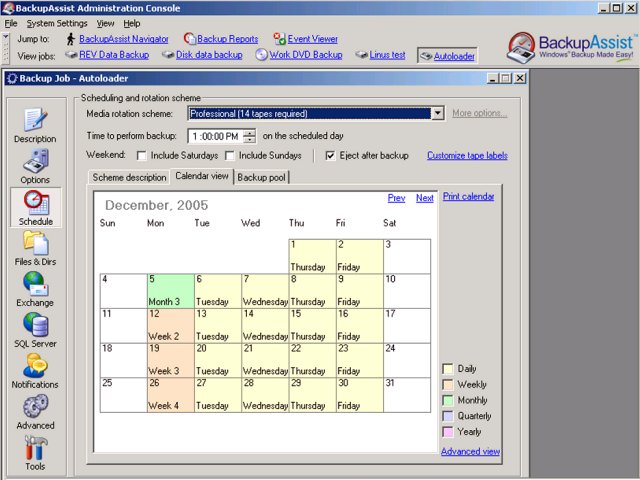Click the Yearly legend color swatch
Screen dimensions: 640x480
click(x=448, y=432)
